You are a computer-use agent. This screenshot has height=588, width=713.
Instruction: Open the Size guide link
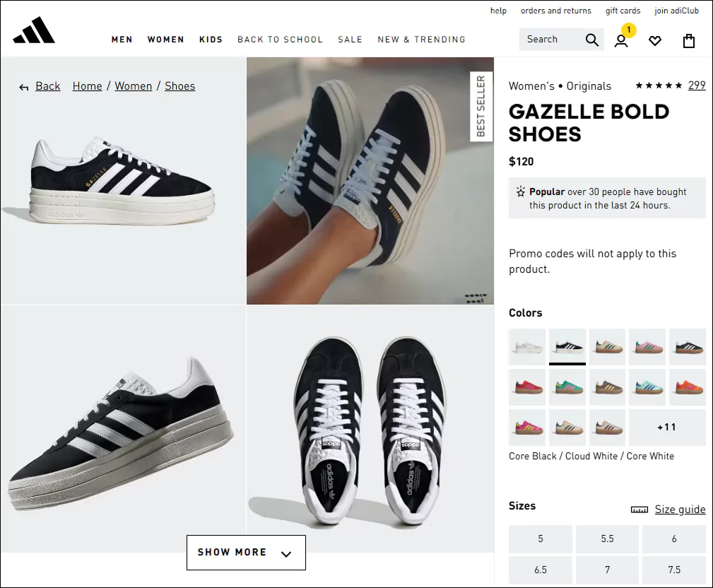[680, 510]
